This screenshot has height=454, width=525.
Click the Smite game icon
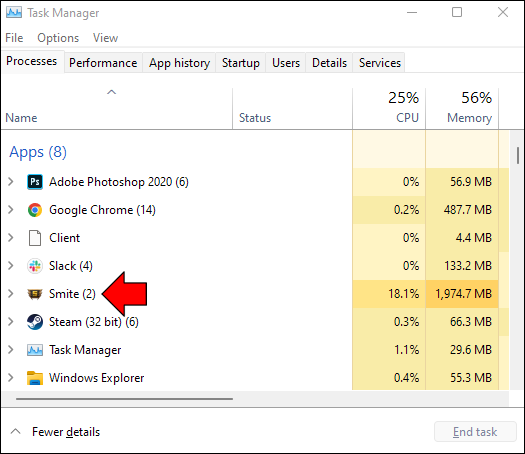click(x=35, y=294)
